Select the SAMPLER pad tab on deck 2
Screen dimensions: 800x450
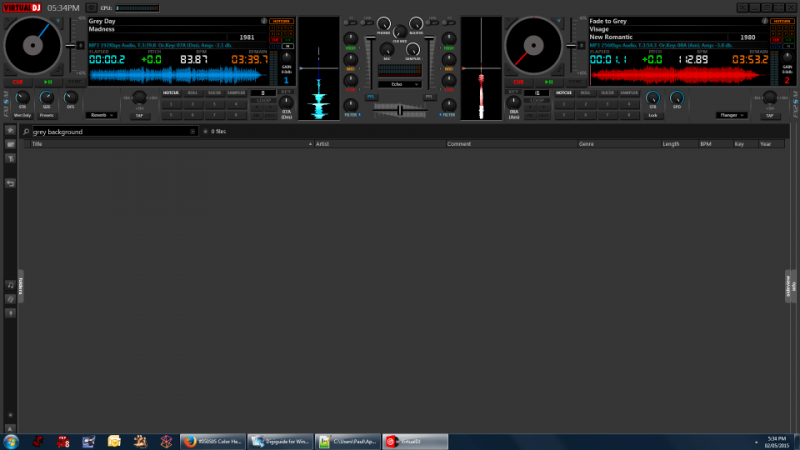coord(629,93)
